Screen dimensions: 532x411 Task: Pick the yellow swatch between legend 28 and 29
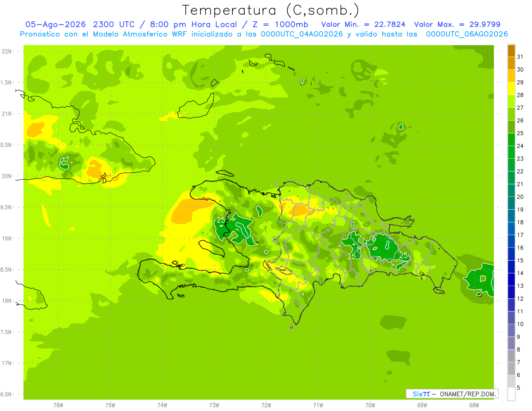click(511, 89)
